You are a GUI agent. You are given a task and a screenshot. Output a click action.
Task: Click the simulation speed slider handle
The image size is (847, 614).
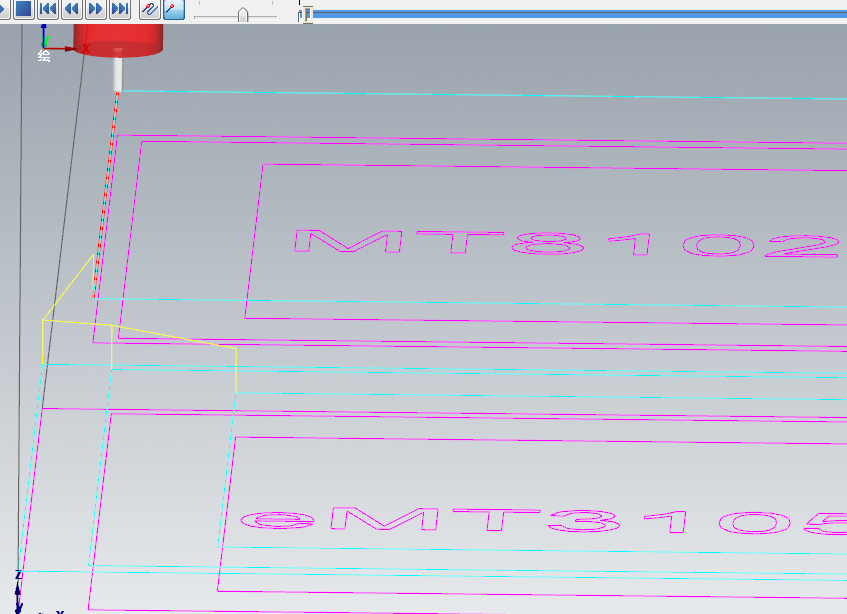(243, 15)
